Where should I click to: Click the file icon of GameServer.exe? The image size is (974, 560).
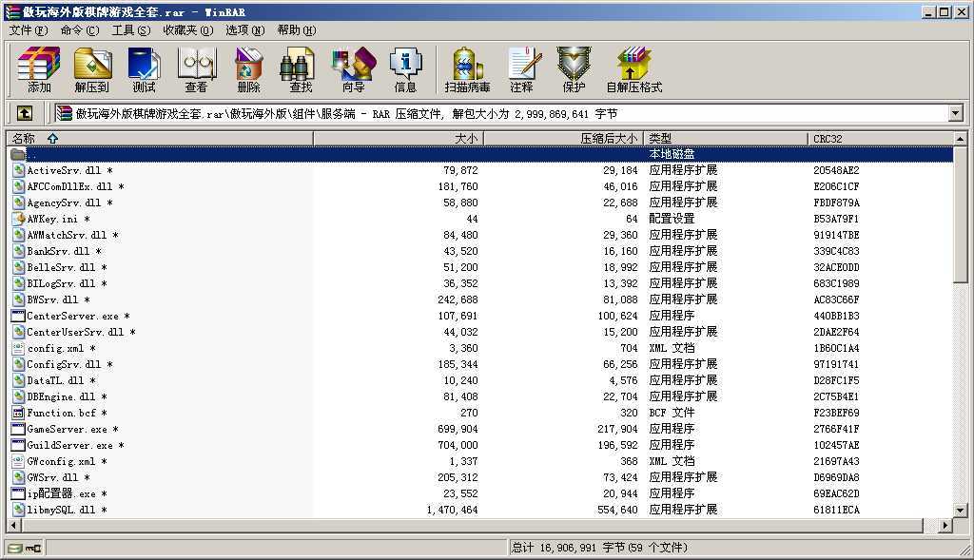pos(18,429)
